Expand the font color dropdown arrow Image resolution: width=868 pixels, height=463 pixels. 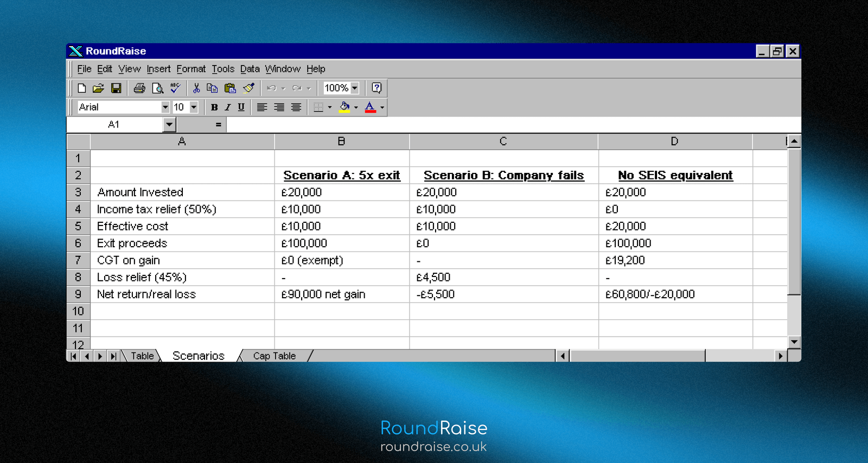(x=382, y=107)
